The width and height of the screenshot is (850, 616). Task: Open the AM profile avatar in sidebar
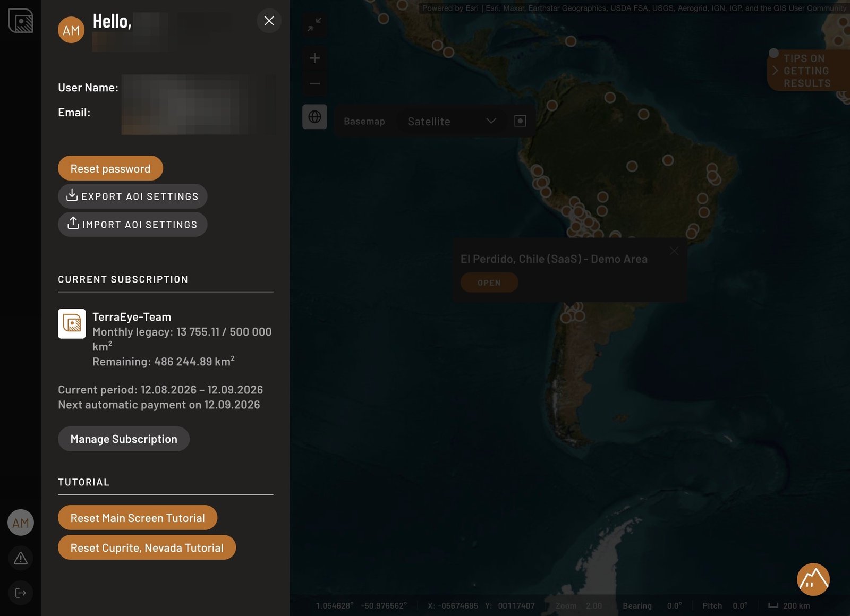coord(21,523)
